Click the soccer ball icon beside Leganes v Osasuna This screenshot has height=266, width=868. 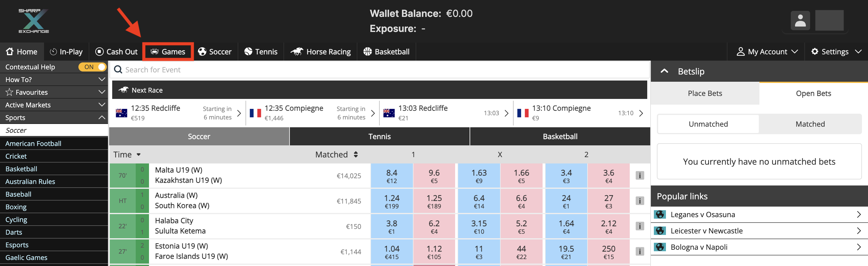click(x=660, y=214)
